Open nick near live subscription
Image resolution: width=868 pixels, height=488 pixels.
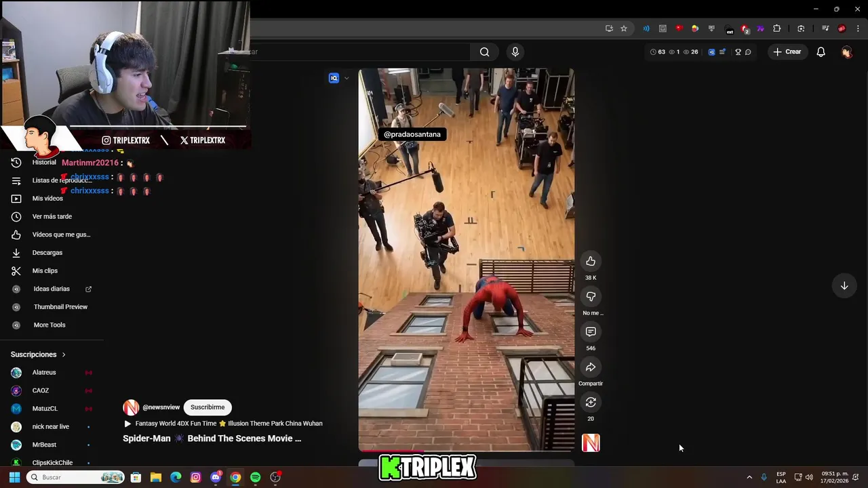tap(52, 427)
